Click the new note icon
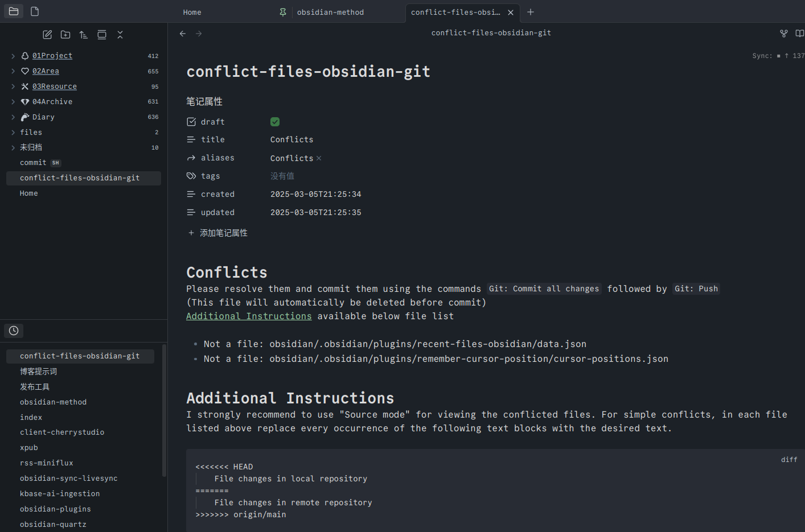The image size is (805, 532). point(47,35)
